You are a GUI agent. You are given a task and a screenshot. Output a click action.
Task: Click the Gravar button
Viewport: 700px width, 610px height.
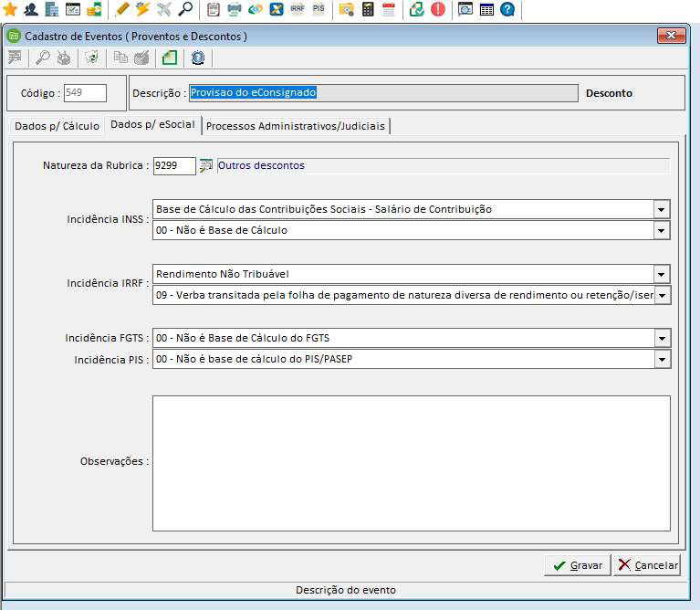[577, 565]
